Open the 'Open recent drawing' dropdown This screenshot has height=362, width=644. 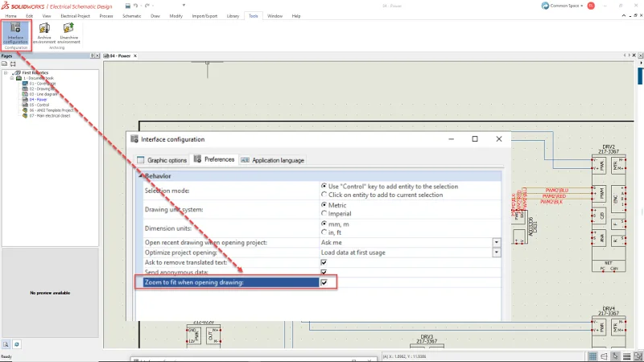[x=496, y=242]
